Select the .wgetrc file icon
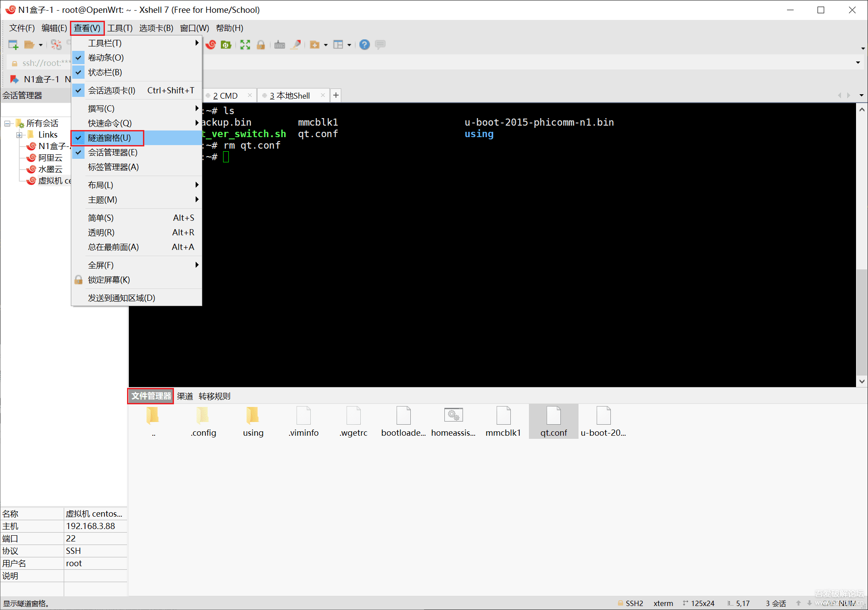The height and width of the screenshot is (610, 868). pyautogui.click(x=354, y=422)
